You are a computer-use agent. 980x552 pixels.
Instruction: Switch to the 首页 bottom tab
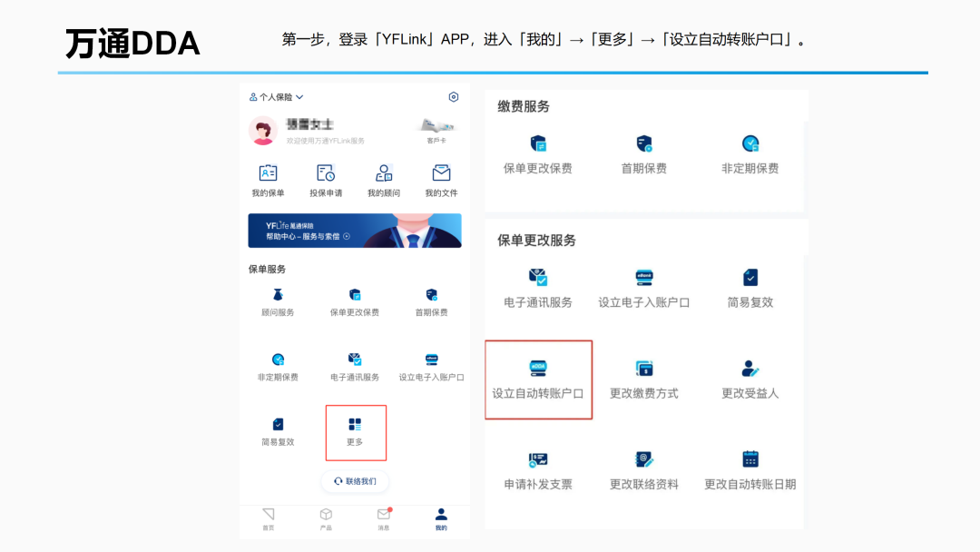click(x=268, y=519)
